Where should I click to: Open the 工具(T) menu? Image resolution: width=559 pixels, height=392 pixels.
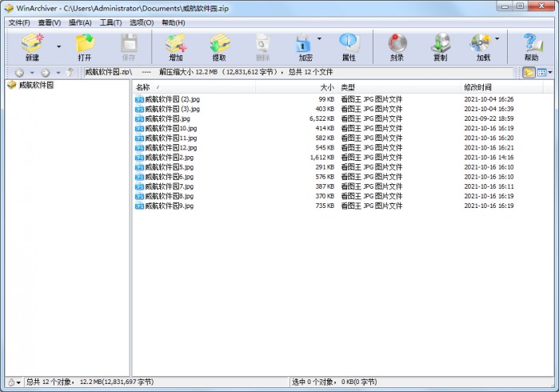point(111,22)
